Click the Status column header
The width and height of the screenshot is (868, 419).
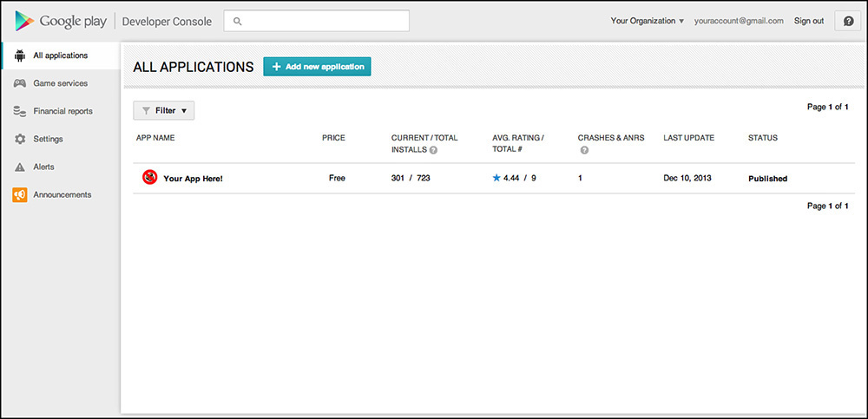click(763, 138)
